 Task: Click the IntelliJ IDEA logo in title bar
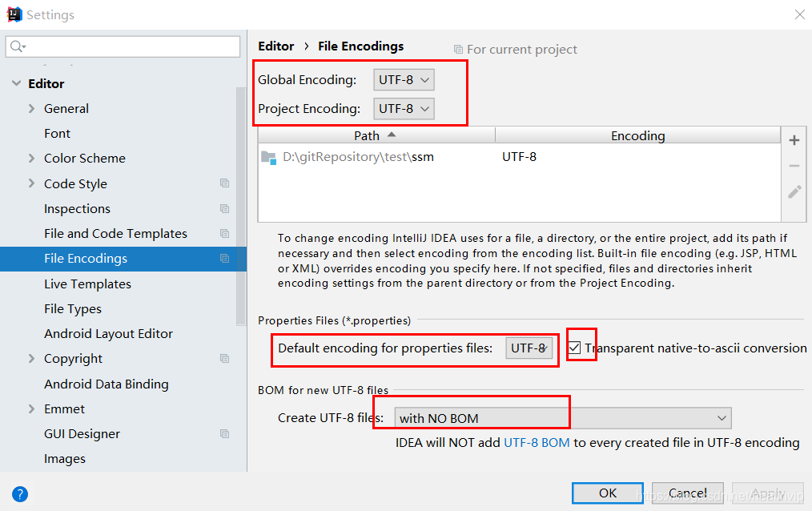click(14, 14)
